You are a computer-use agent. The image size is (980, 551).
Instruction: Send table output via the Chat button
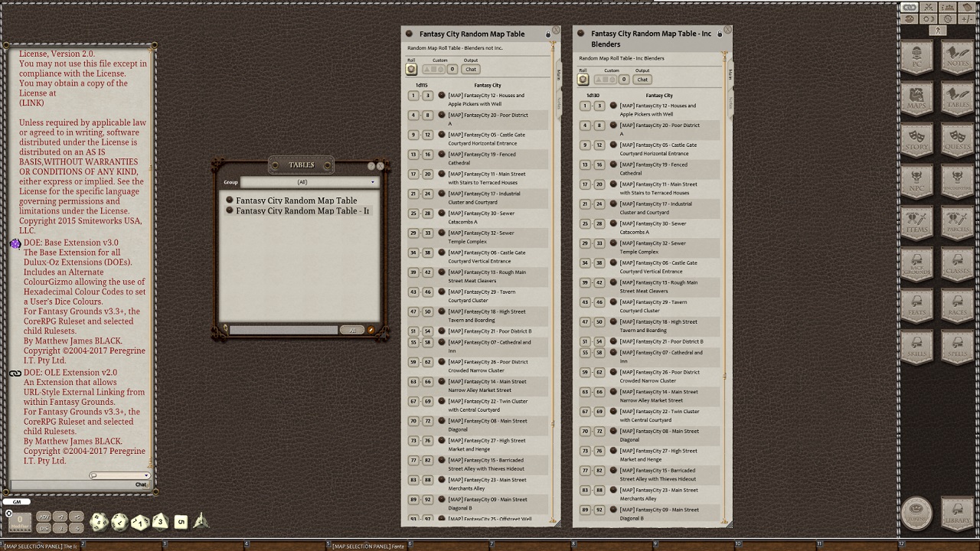pyautogui.click(x=471, y=69)
